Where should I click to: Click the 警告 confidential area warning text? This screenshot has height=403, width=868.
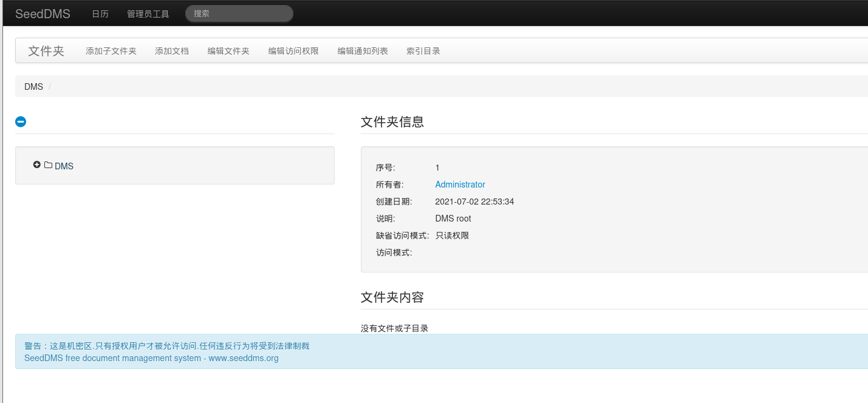[x=167, y=346]
